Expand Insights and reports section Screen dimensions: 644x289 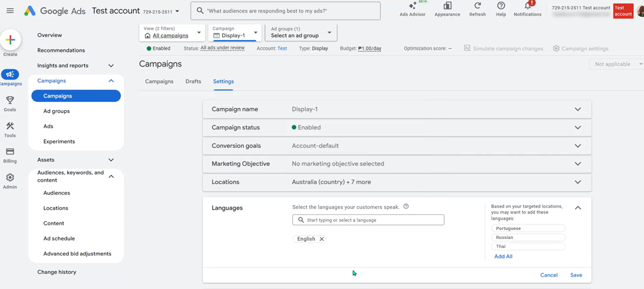tap(111, 66)
